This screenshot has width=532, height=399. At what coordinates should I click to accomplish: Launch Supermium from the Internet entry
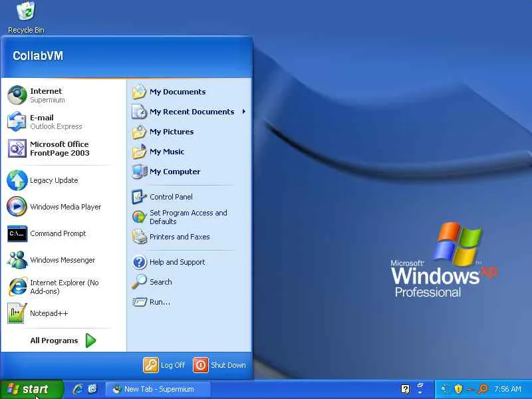63,95
